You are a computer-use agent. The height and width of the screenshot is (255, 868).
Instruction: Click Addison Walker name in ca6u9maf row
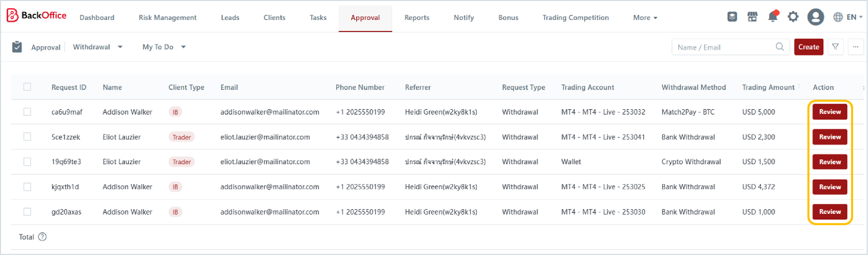pos(127,112)
